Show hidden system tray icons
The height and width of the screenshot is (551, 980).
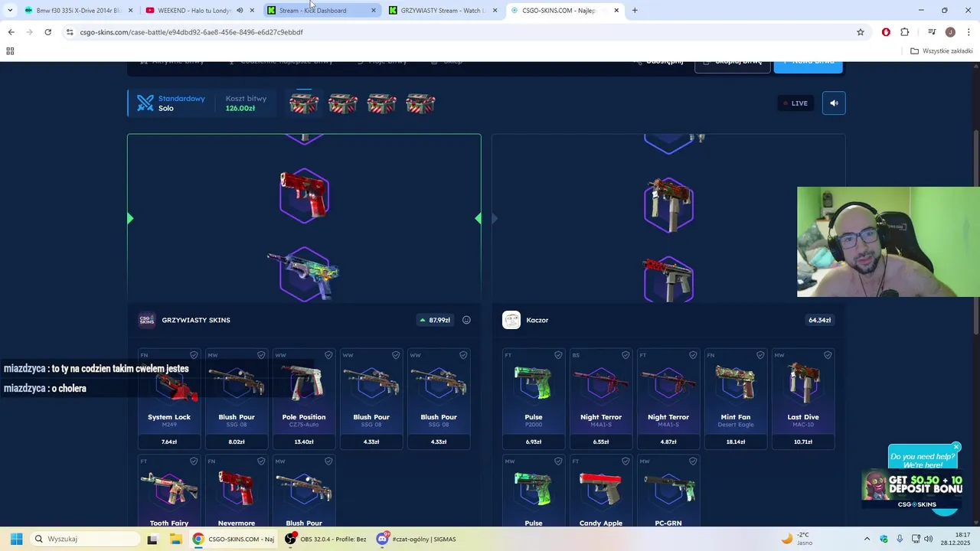tap(867, 539)
